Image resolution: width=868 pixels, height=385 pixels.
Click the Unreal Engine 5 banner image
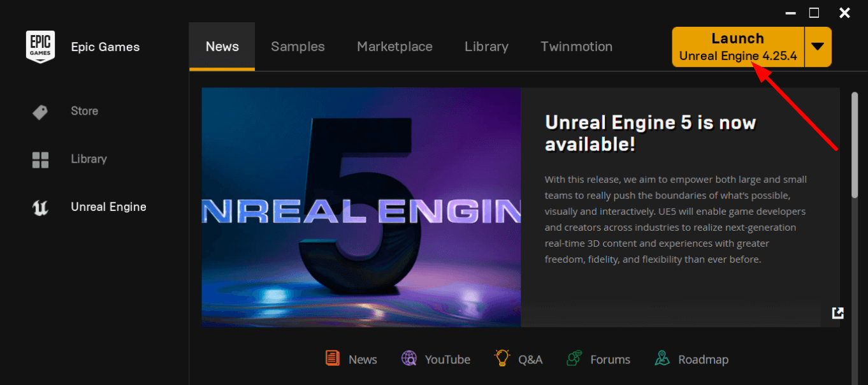[x=361, y=207]
